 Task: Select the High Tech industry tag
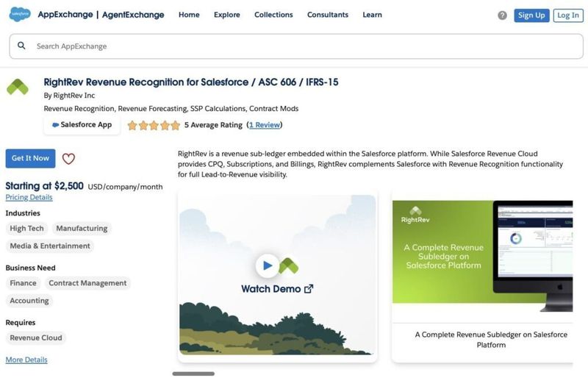tap(26, 229)
